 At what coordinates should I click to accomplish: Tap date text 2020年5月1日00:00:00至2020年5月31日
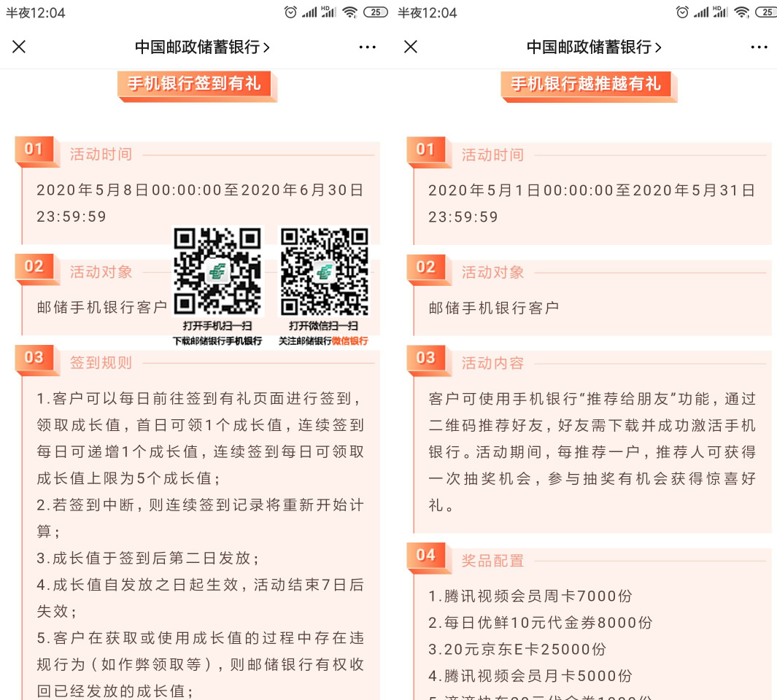(x=592, y=190)
